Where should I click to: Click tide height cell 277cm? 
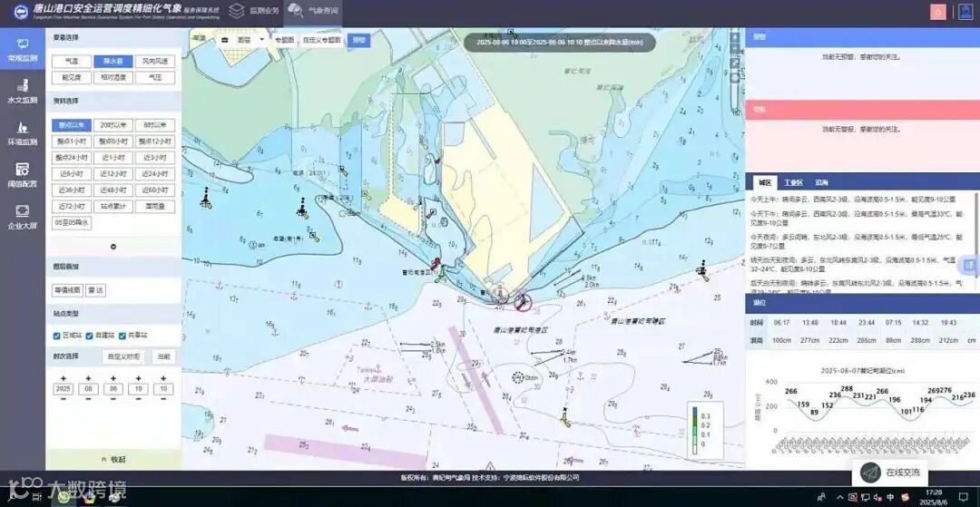(810, 340)
